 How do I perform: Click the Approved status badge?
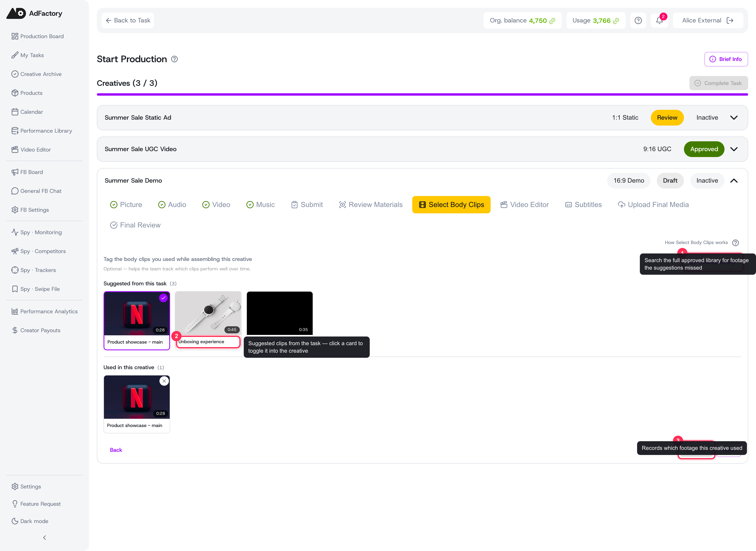pos(704,149)
